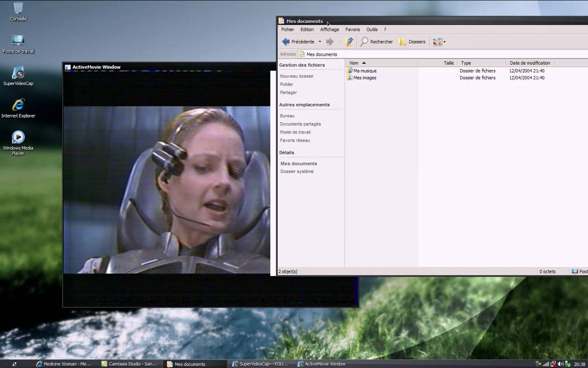Viewport: 588px width, 368px height.
Task: Collapse the Gestion des fichiers section
Action: tap(302, 65)
